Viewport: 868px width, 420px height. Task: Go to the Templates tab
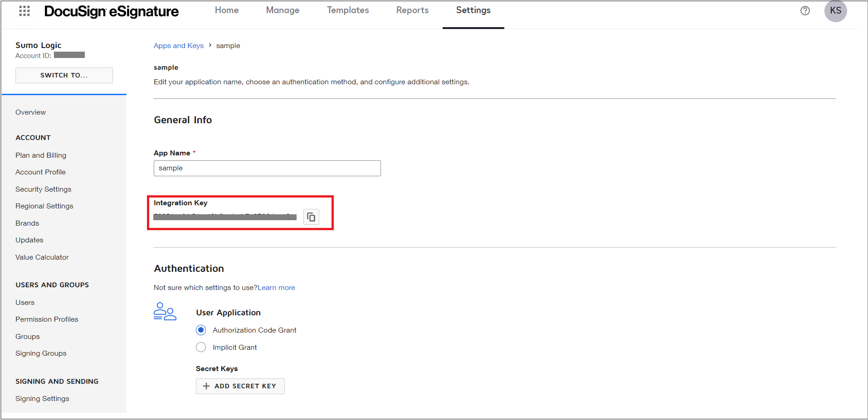tap(347, 10)
